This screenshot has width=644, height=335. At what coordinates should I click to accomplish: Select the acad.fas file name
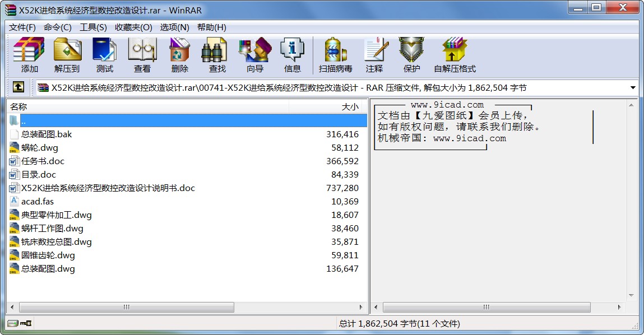(38, 202)
